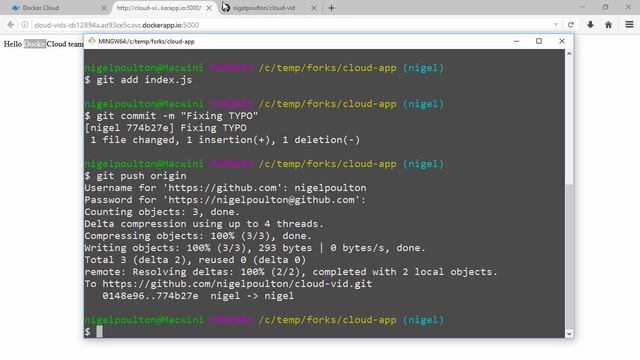Close the Docker Cloud tab
The image size is (640, 360).
coord(104,8)
